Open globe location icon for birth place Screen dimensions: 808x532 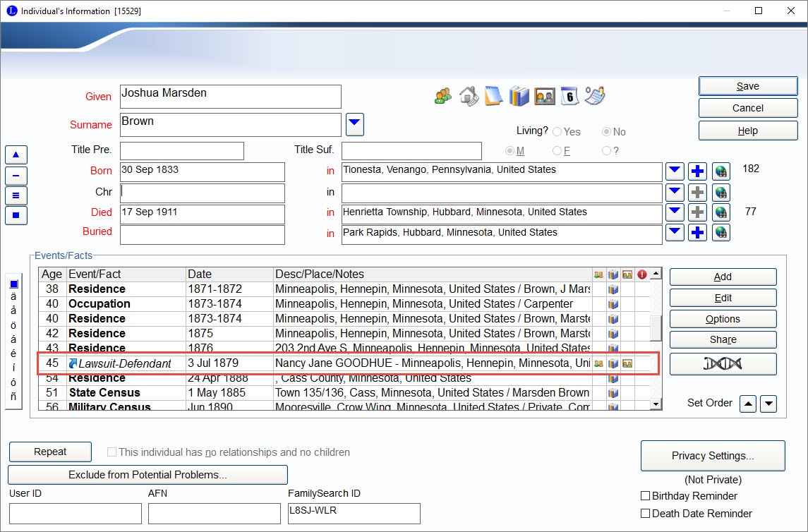[x=721, y=171]
